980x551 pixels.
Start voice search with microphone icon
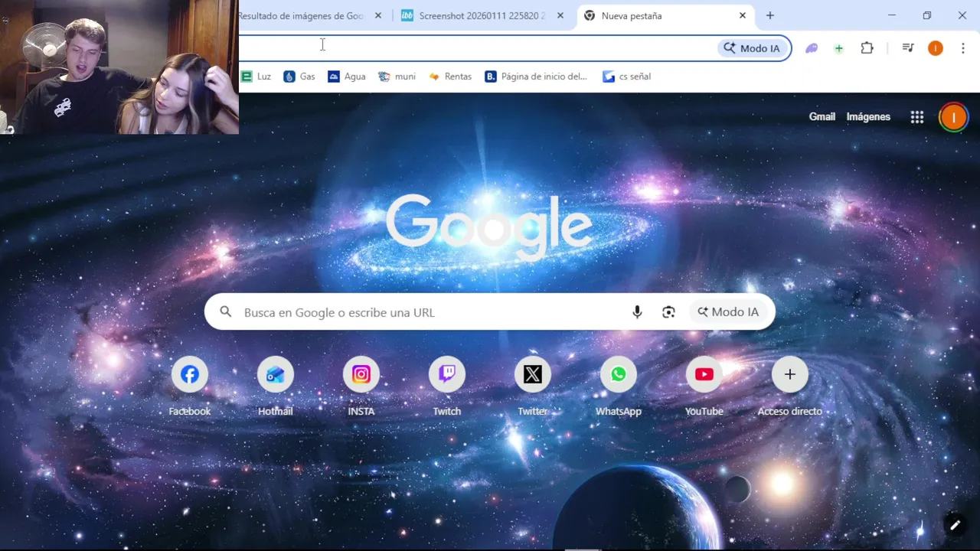[637, 311]
